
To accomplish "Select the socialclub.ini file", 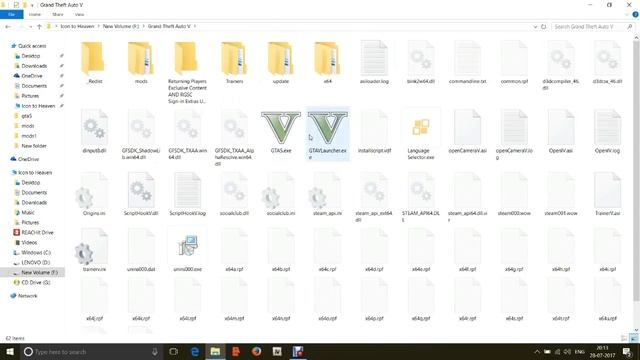I will 278,190.
